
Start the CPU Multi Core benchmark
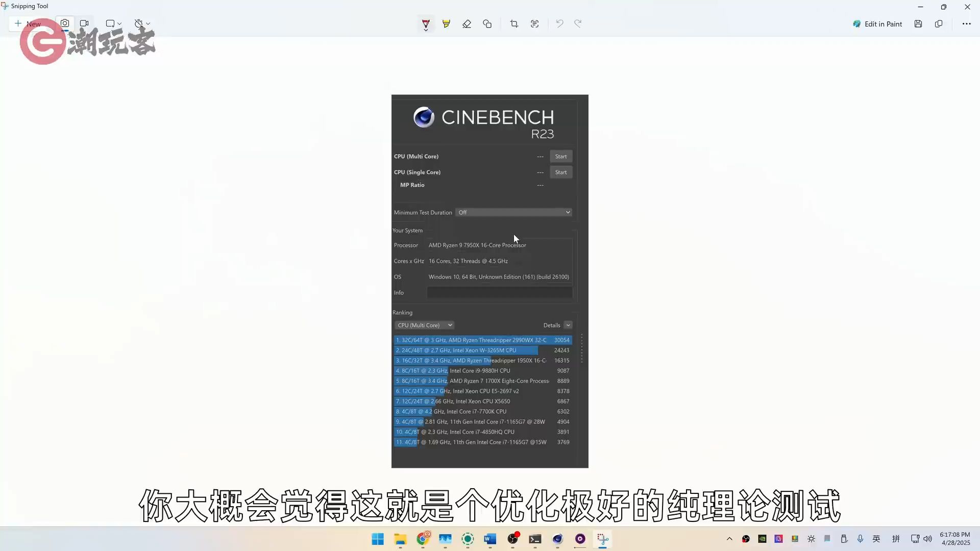[560, 156]
